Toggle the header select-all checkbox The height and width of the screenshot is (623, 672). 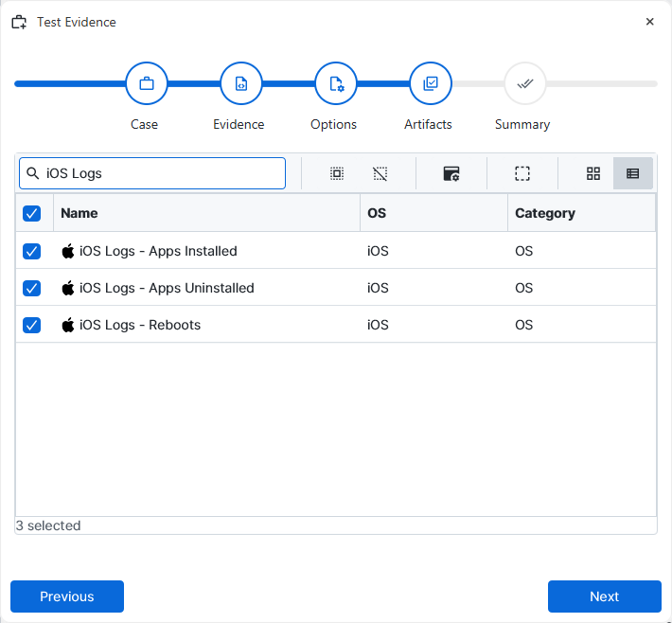click(32, 213)
